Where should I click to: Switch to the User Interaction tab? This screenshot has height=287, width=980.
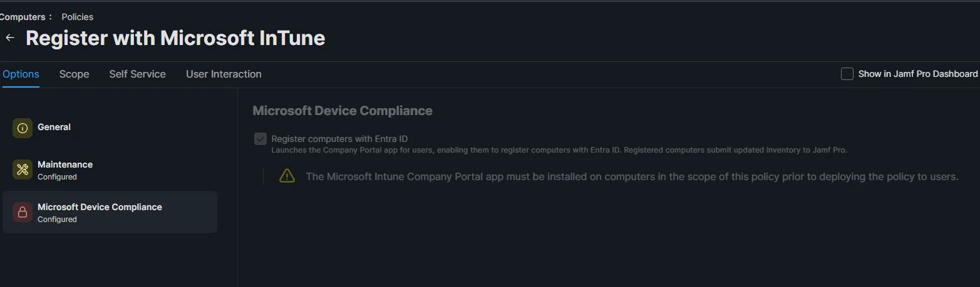tap(224, 74)
